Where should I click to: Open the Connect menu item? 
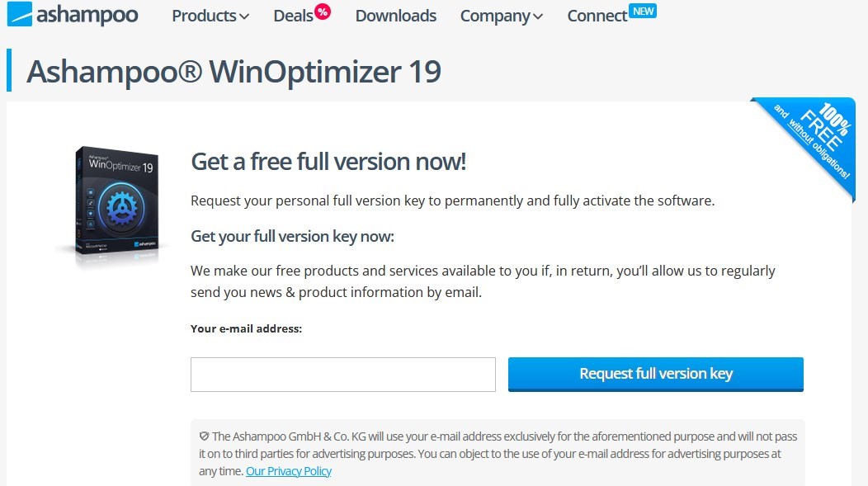[x=597, y=16]
